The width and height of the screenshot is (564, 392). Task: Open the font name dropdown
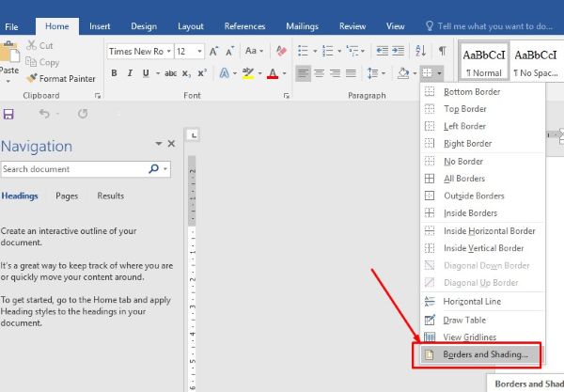pos(168,52)
